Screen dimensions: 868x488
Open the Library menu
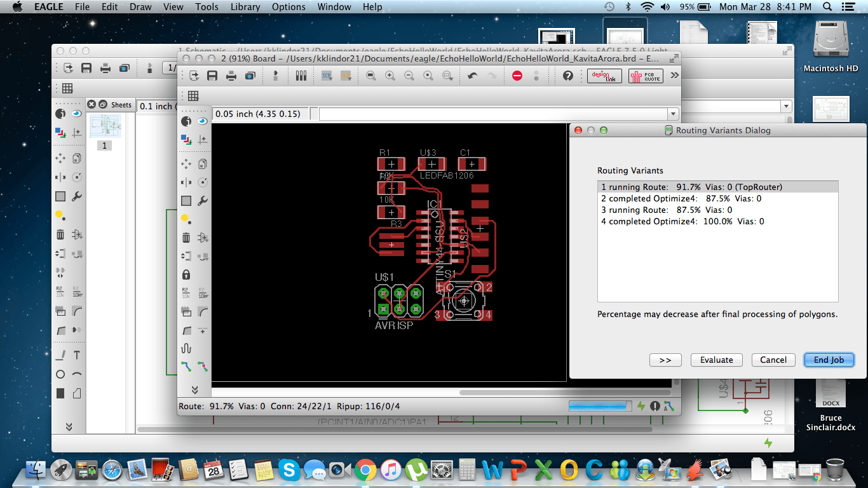pos(245,7)
